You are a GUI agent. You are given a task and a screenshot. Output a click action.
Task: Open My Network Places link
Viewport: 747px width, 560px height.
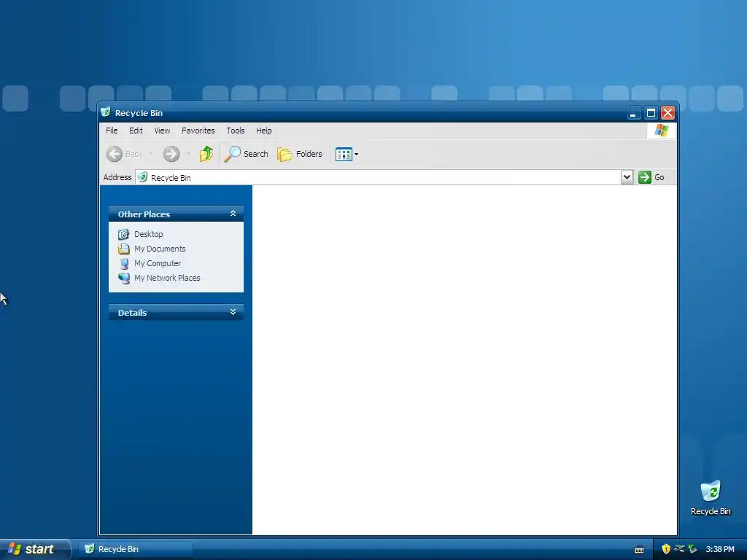pyautogui.click(x=167, y=278)
